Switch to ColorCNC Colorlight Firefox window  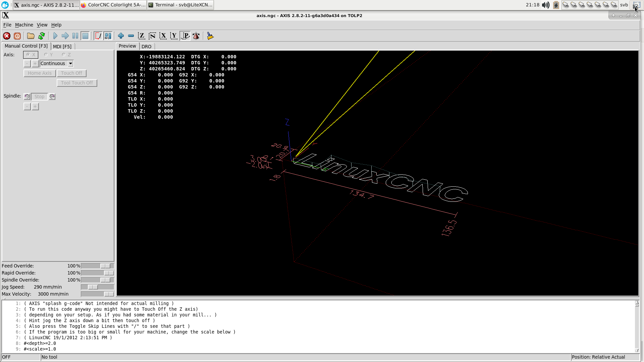113,5
